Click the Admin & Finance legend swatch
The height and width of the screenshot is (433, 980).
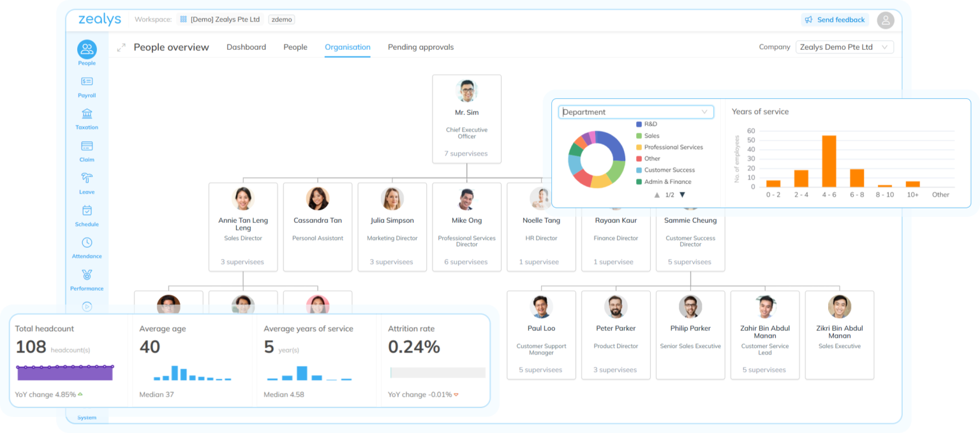(x=639, y=181)
